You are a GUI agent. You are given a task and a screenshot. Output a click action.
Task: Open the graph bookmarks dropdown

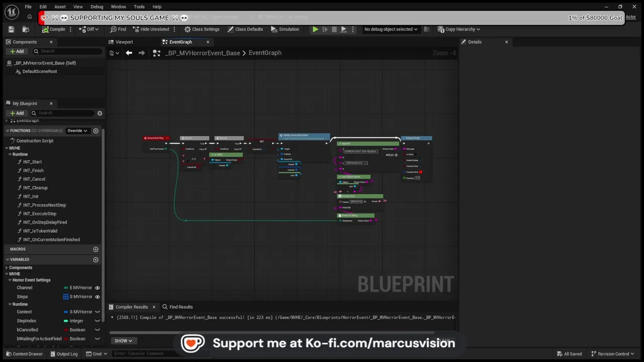coord(114,53)
